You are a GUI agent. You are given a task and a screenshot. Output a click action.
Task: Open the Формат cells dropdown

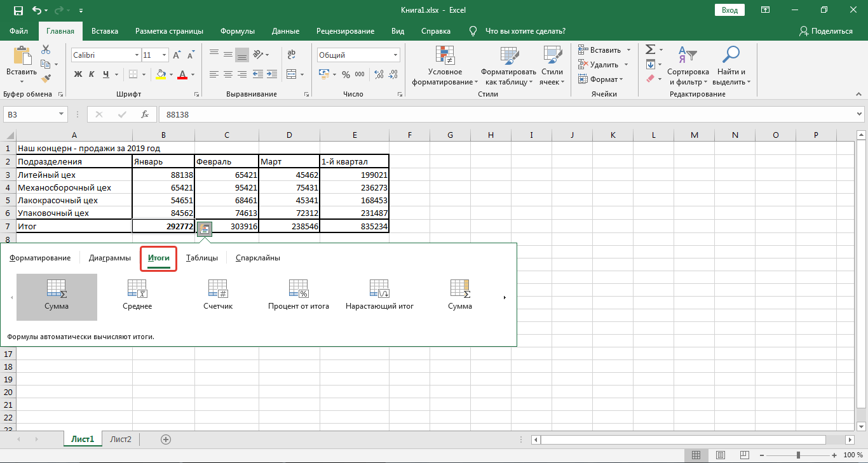pyautogui.click(x=600, y=79)
